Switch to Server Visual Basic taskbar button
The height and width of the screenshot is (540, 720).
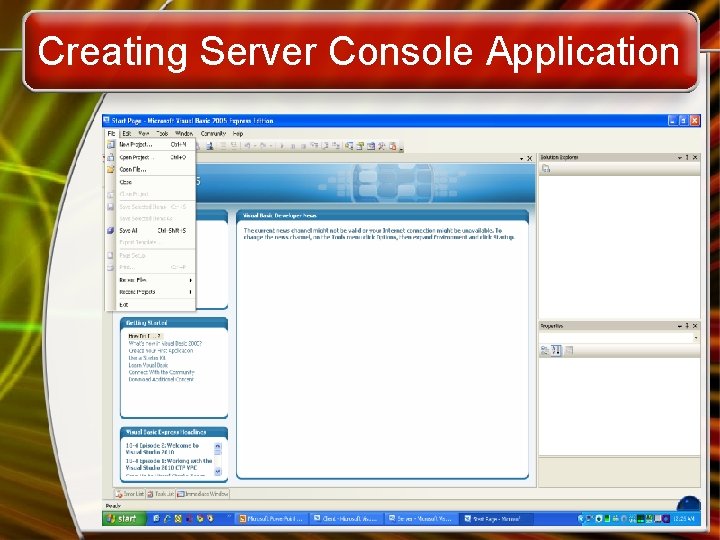(x=420, y=519)
